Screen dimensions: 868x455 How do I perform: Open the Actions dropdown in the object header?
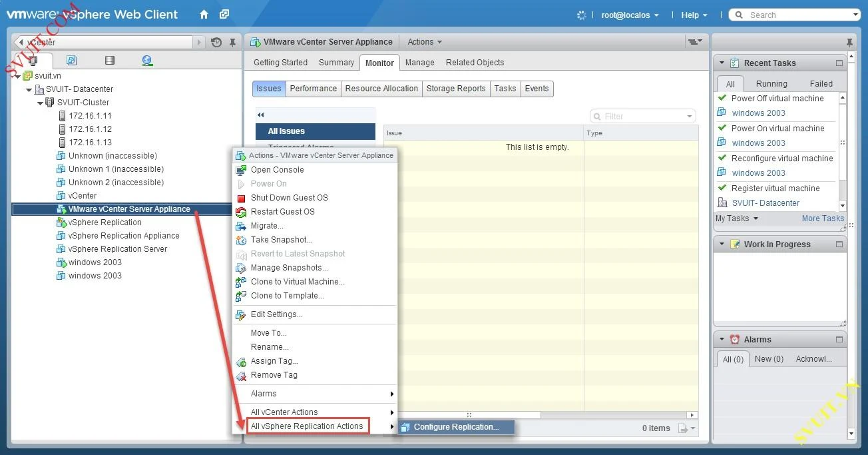click(425, 42)
